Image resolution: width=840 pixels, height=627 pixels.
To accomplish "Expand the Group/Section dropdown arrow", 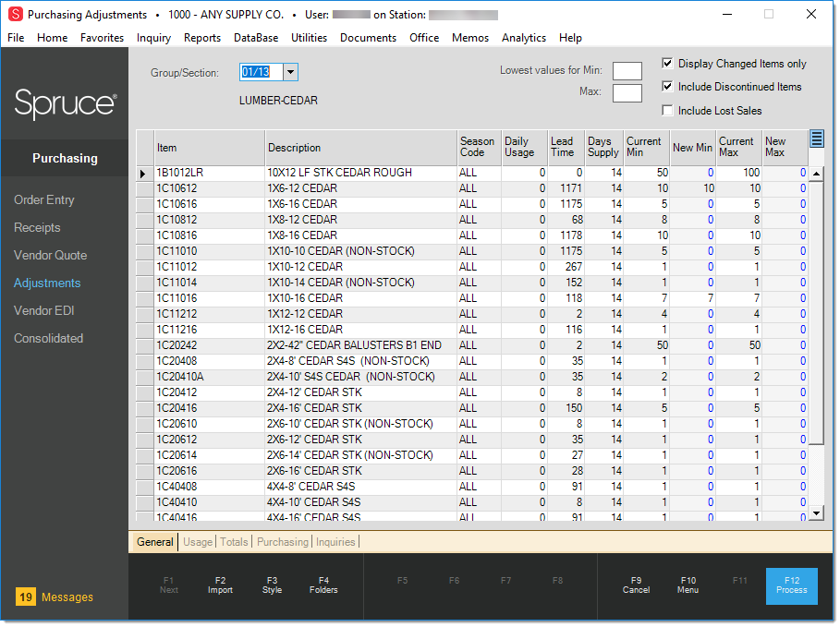I will (x=290, y=72).
